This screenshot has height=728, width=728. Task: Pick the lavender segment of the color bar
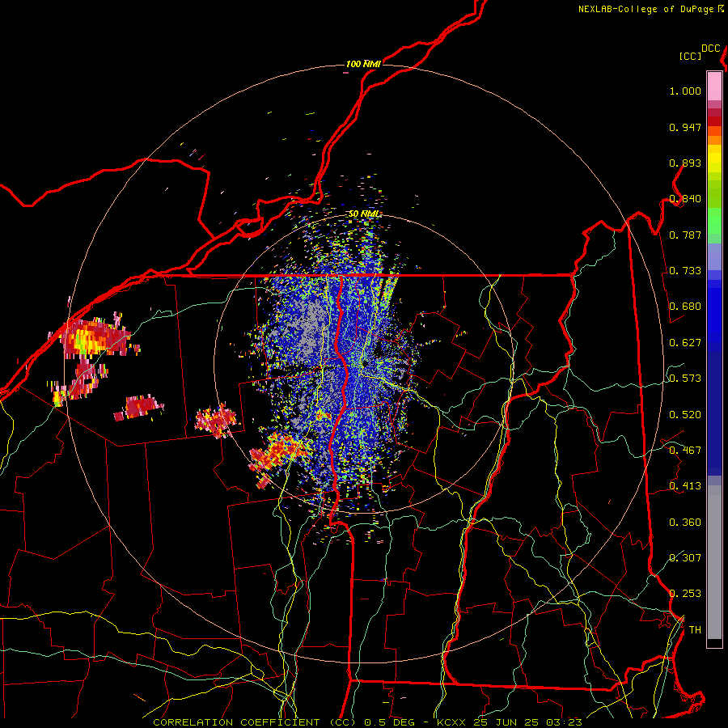coord(714,256)
